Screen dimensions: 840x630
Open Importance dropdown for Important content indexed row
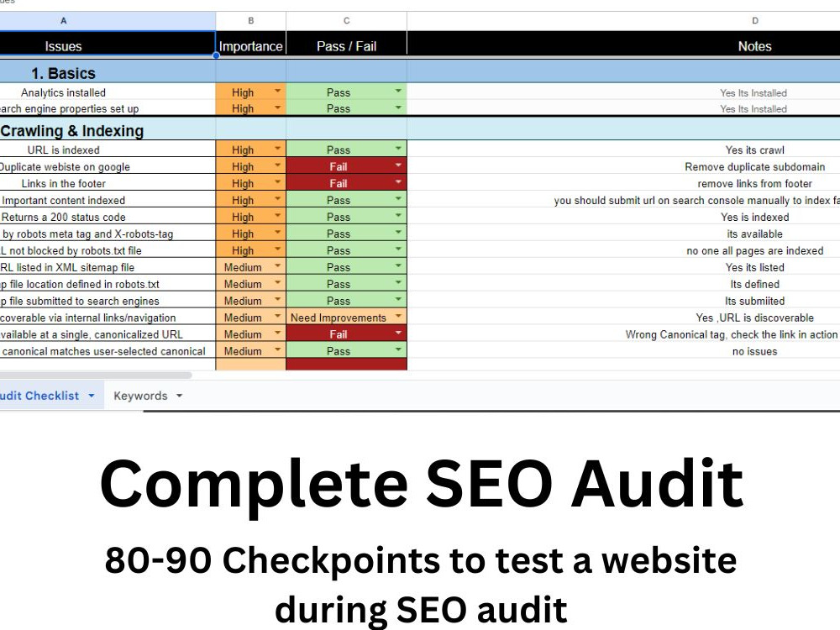point(277,199)
